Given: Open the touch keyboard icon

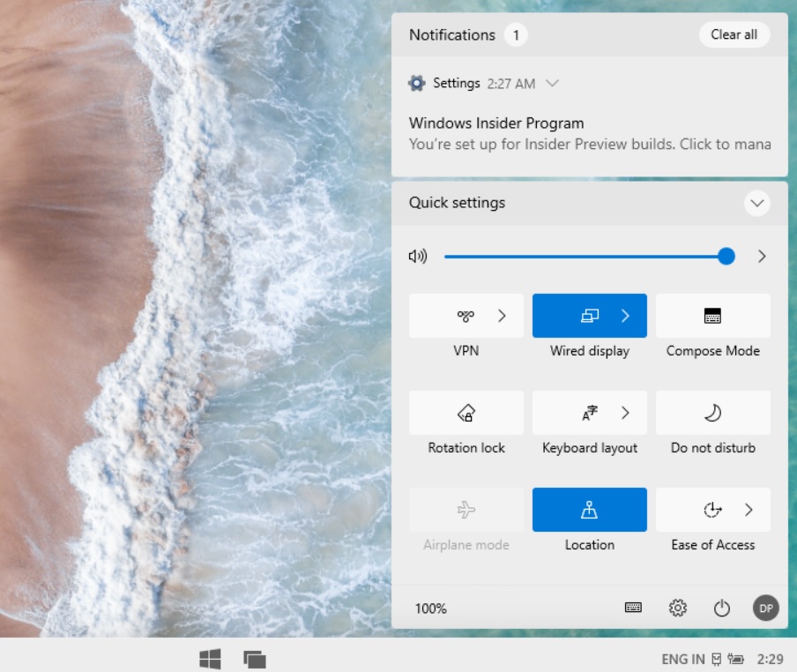Looking at the screenshot, I should (x=633, y=608).
